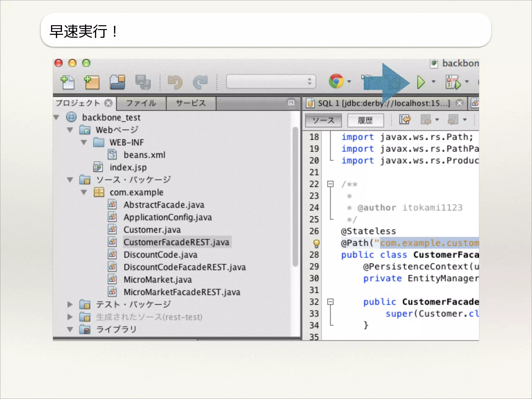Switch to the サービス tab

tap(191, 103)
